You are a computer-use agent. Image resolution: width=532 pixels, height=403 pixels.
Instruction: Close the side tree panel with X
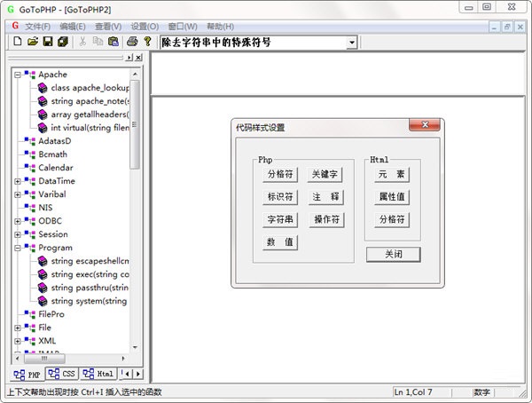(x=138, y=58)
